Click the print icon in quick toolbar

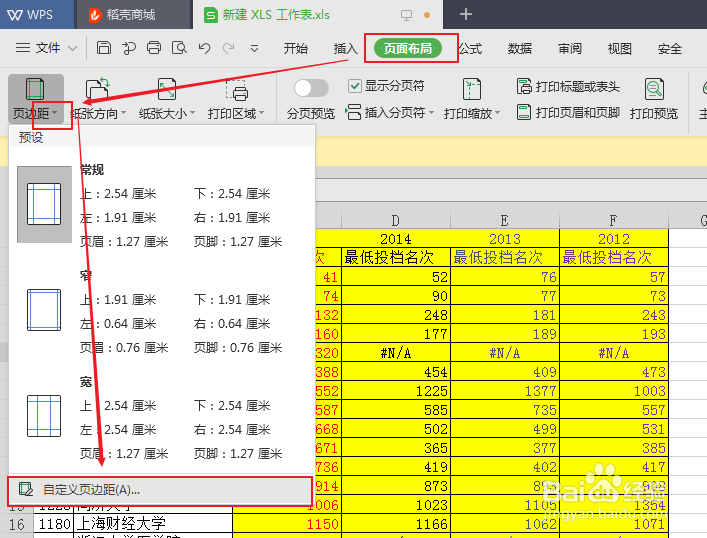(x=154, y=47)
